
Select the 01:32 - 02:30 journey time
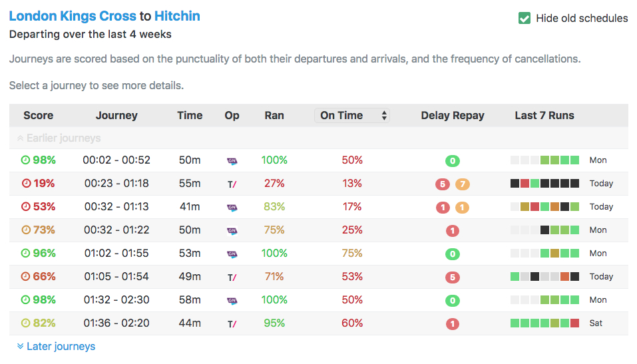pos(116,300)
